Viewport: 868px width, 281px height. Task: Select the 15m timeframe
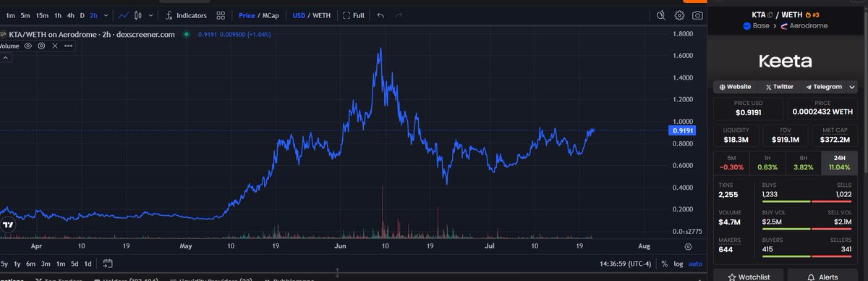(43, 14)
